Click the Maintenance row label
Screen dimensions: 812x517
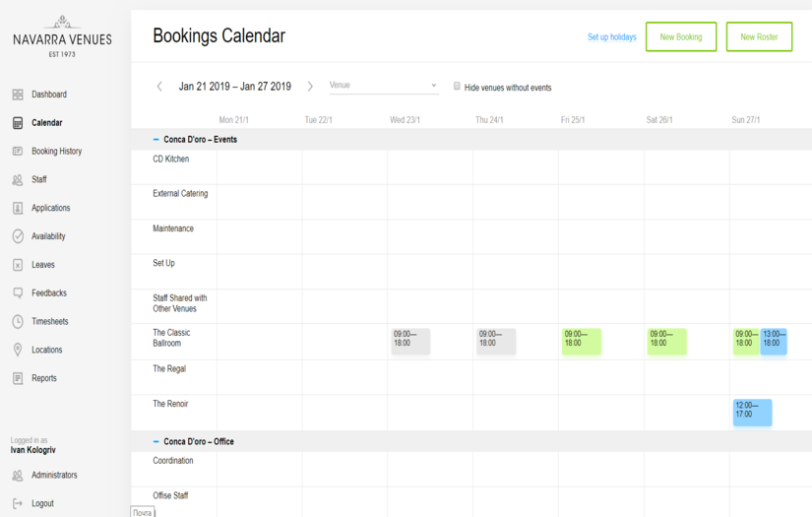pyautogui.click(x=173, y=228)
